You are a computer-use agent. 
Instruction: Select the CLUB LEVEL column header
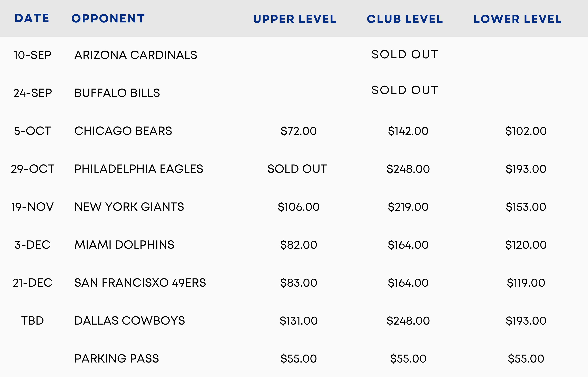point(405,19)
